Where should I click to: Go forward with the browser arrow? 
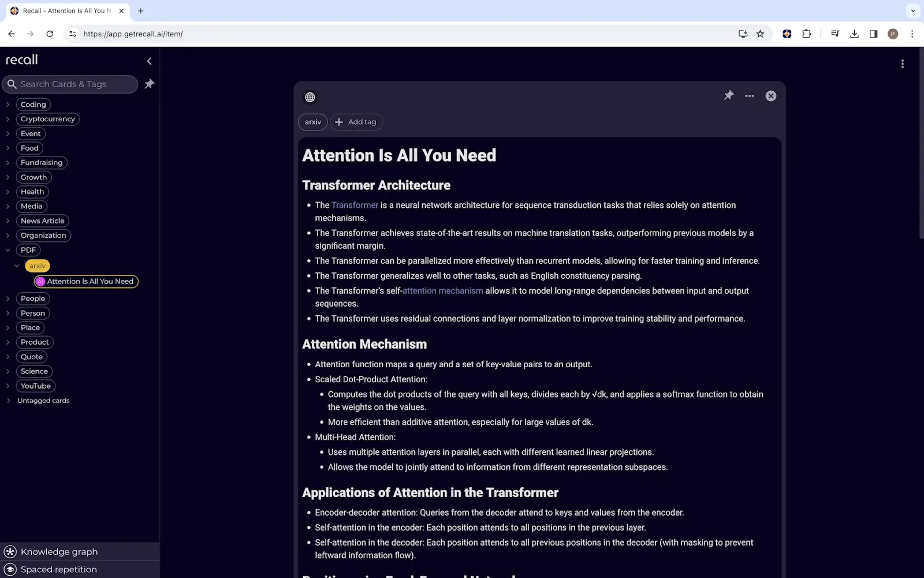pos(31,34)
